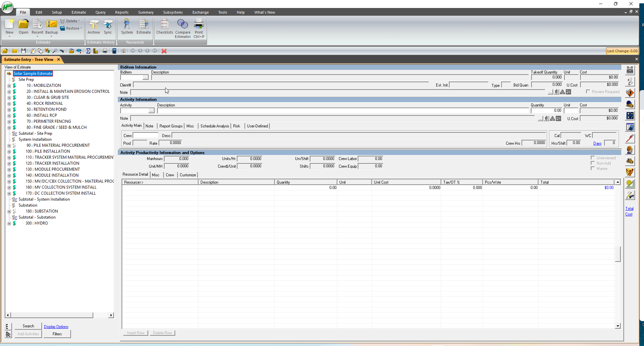Click the calculator icon in the toolbar
The width and height of the screenshot is (644, 346).
tap(114, 51)
